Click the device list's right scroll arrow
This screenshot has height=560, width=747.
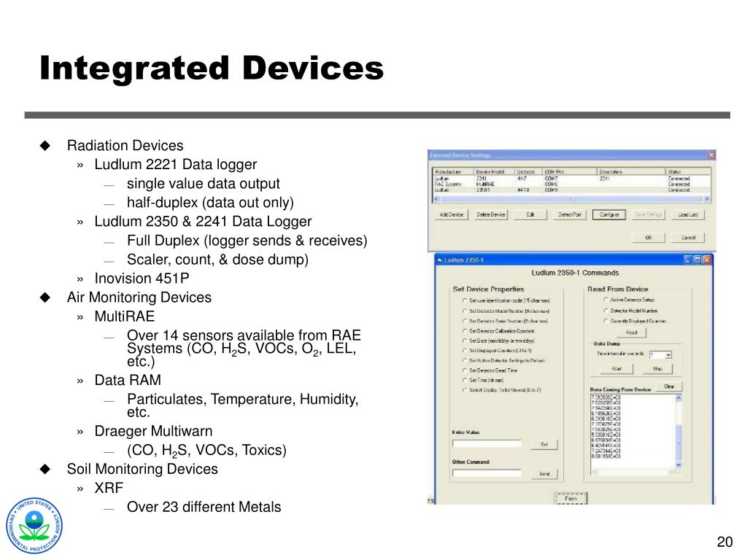(x=707, y=198)
